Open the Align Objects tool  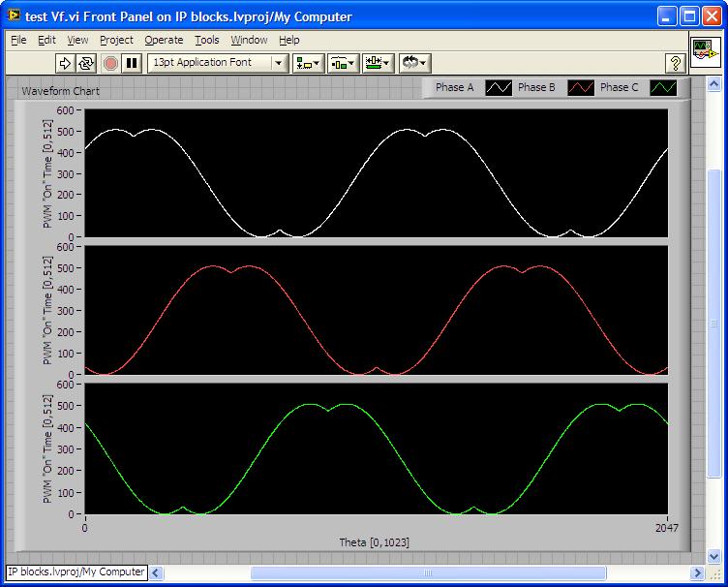click(x=309, y=63)
